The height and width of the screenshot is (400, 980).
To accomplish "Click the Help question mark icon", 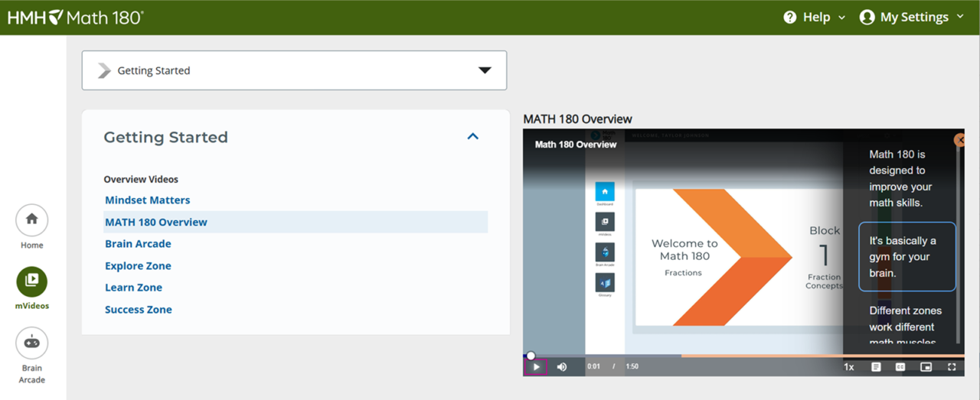I will (790, 17).
